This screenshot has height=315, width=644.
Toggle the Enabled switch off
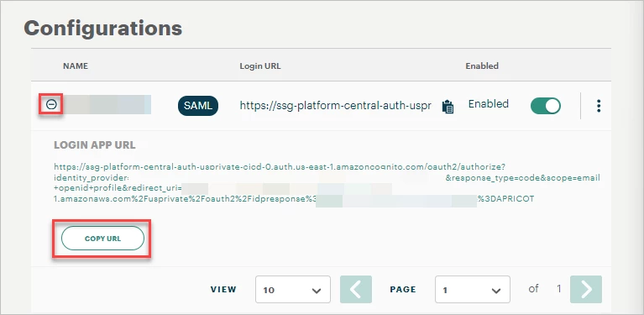point(546,106)
